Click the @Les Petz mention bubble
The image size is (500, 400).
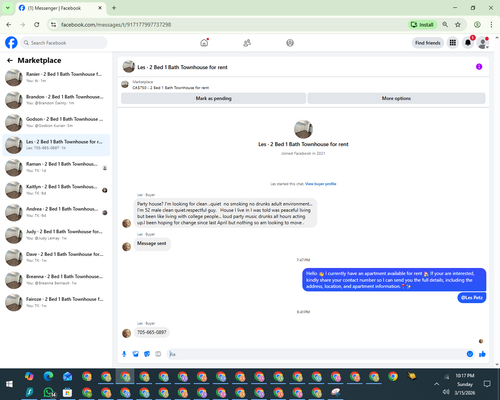click(x=472, y=298)
